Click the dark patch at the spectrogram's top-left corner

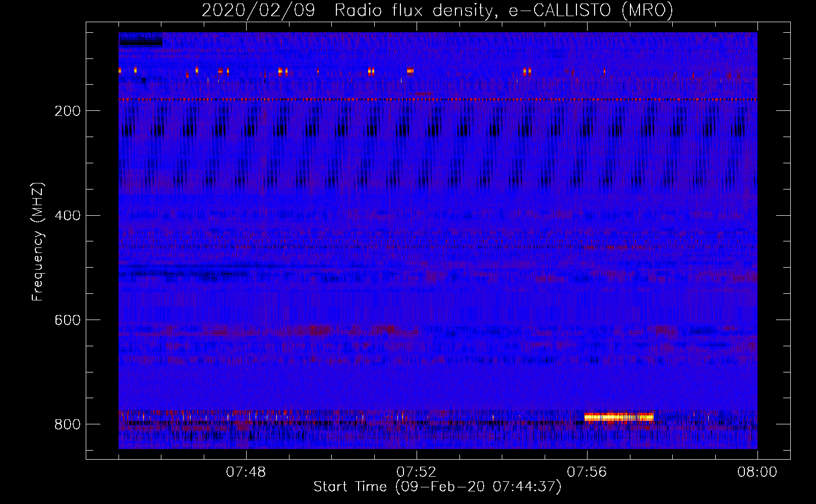(x=141, y=41)
